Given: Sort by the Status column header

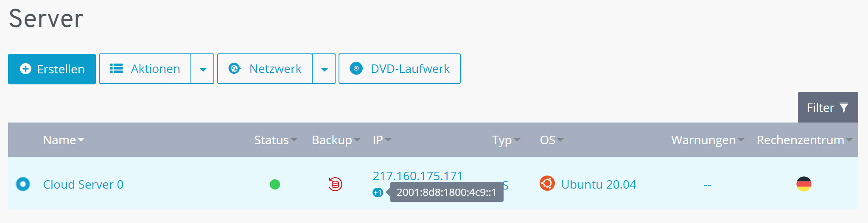Looking at the screenshot, I should pyautogui.click(x=275, y=140).
